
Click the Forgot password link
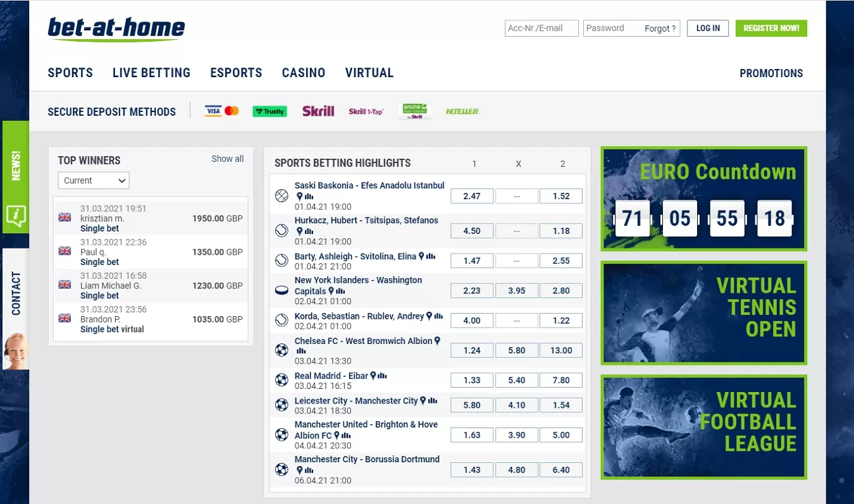(660, 28)
